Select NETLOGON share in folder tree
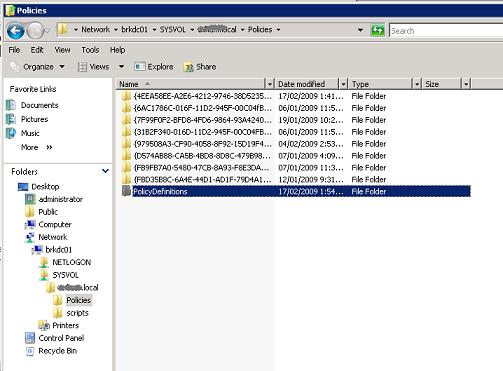This screenshot has width=503, height=371. click(x=71, y=263)
